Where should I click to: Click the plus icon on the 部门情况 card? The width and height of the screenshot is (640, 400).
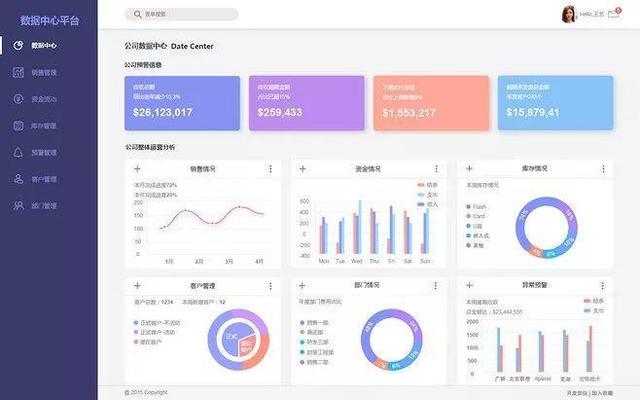pos(302,285)
